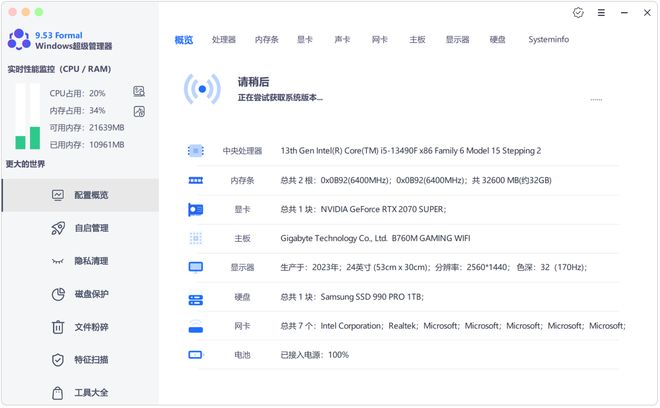Screen dimensions: 660x408
Task: Open 文件粉碎 trash icon
Action: coord(58,327)
